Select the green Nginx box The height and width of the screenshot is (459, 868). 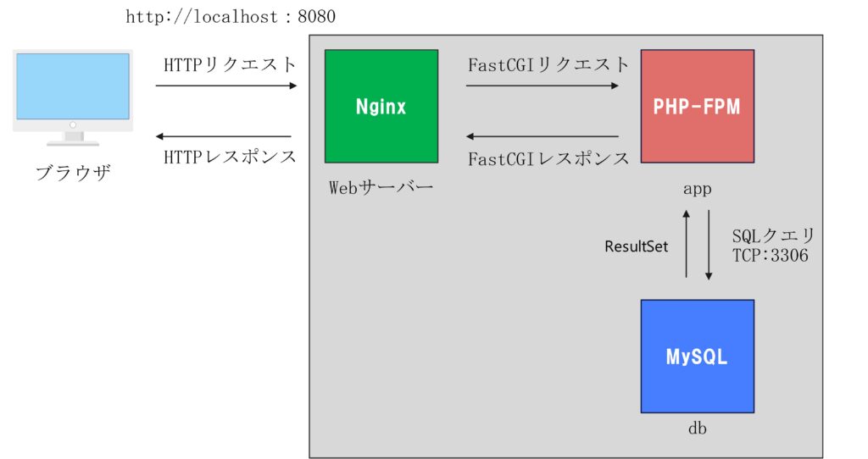click(x=381, y=106)
